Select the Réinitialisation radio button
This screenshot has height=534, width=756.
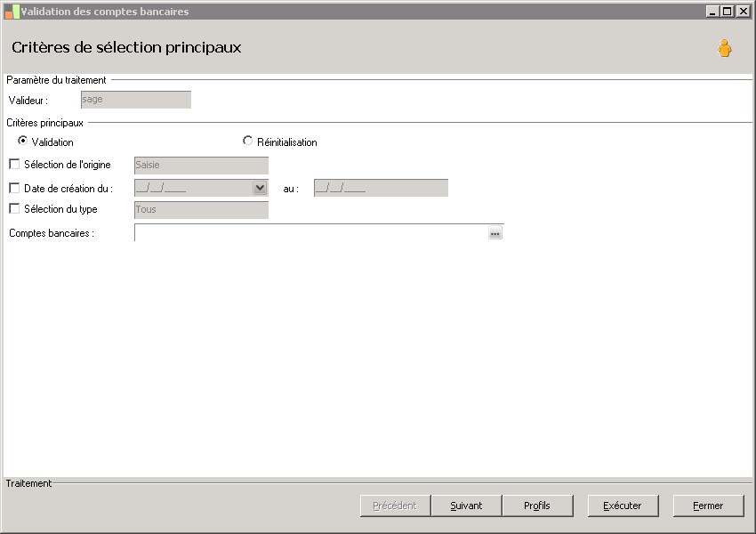247,141
